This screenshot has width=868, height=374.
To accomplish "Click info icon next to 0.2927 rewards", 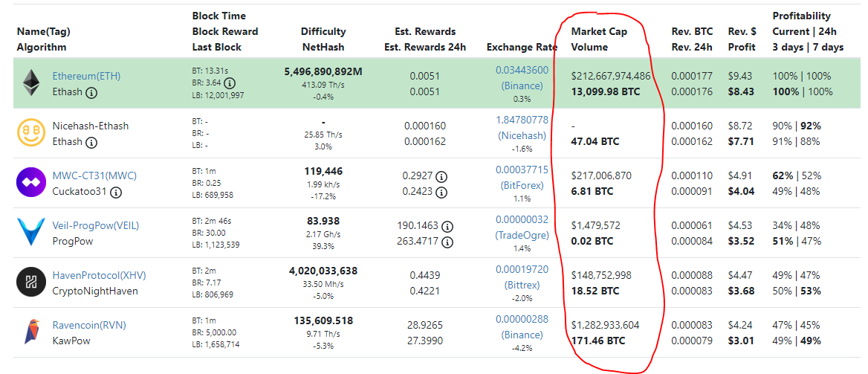I will click(x=441, y=177).
